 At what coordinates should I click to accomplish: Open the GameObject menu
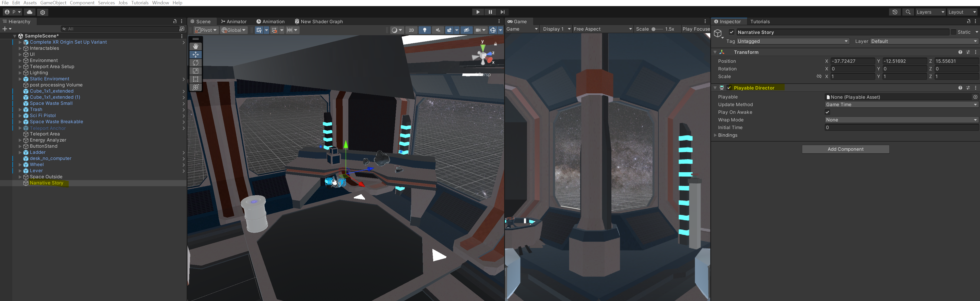53,3
